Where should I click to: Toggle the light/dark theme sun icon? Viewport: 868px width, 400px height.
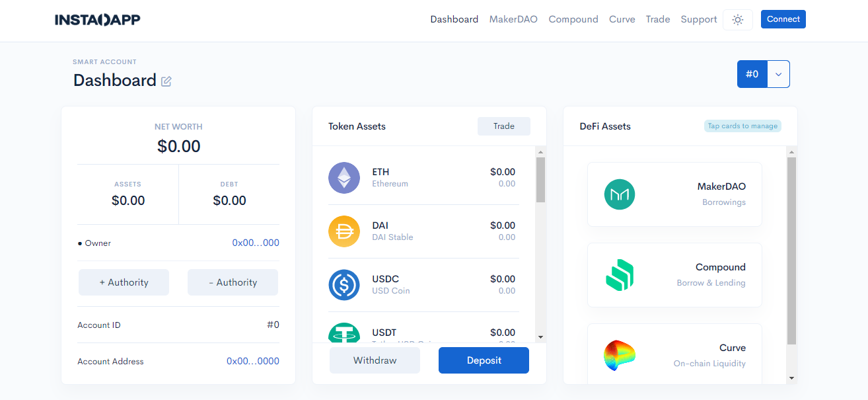point(738,20)
